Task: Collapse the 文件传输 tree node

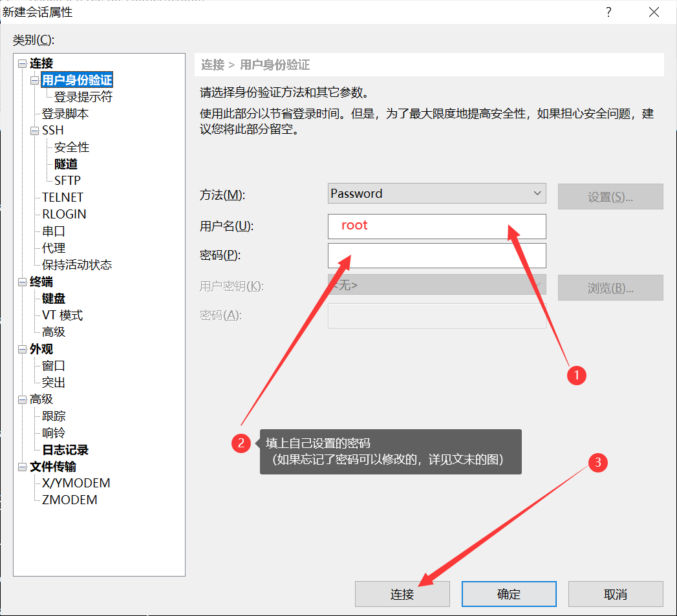Action: [23, 467]
